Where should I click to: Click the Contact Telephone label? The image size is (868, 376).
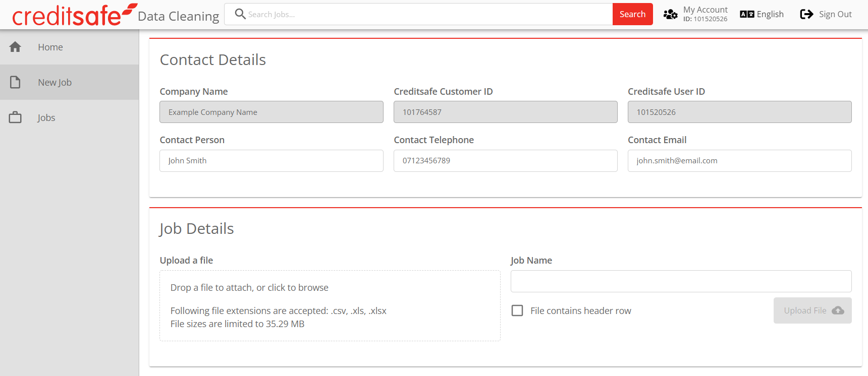(434, 140)
